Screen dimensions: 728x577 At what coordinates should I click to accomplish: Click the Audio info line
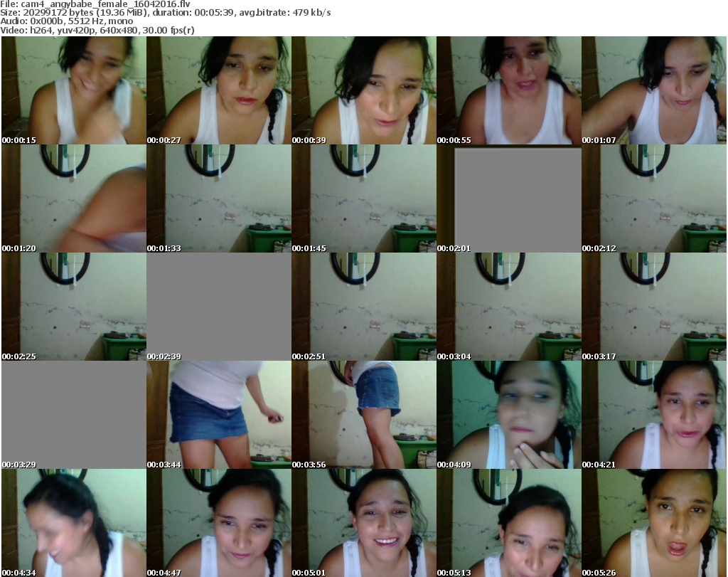[x=66, y=21]
